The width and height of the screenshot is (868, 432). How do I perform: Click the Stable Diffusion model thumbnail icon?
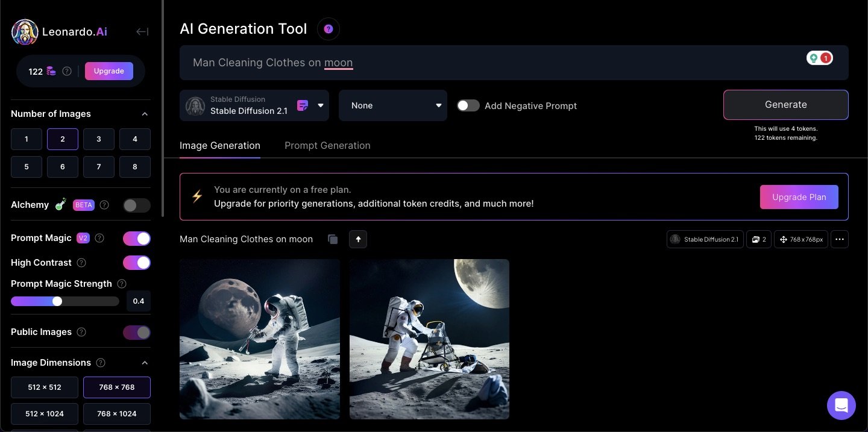pyautogui.click(x=195, y=106)
